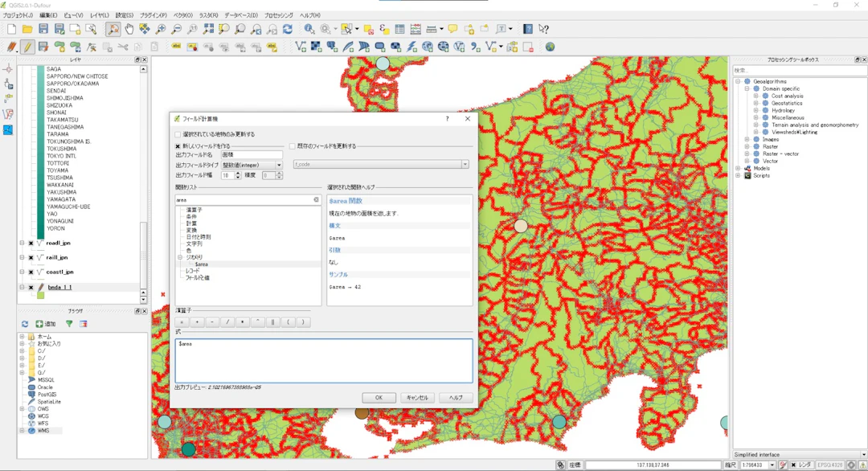Click the Browser panel filter funnel icon
868x471 pixels.
(x=69, y=324)
